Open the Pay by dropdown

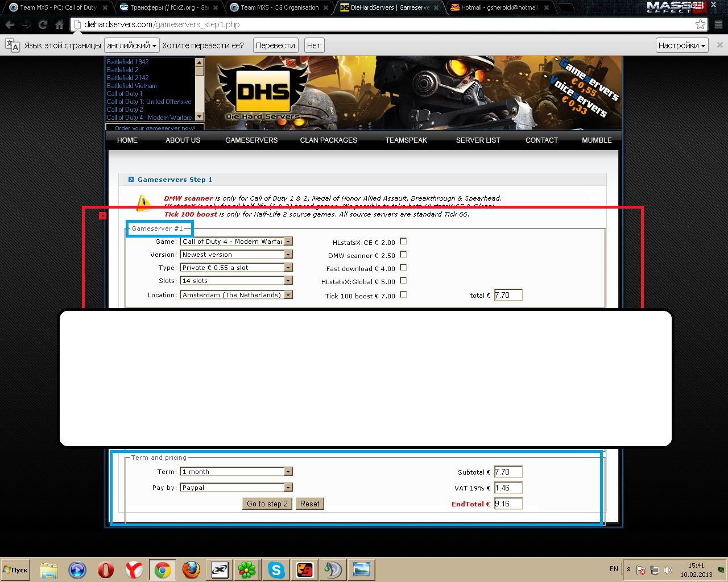coord(236,488)
